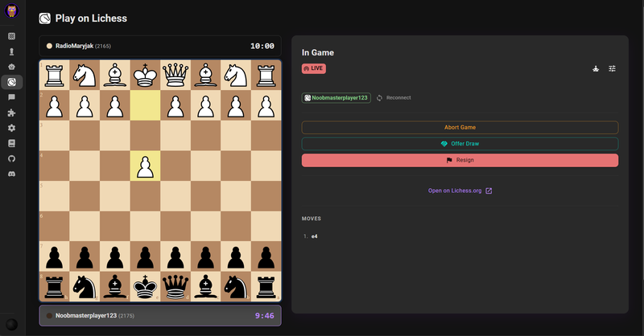This screenshot has height=336, width=644.
Task: Select the black king on e8
Action: tap(145, 286)
